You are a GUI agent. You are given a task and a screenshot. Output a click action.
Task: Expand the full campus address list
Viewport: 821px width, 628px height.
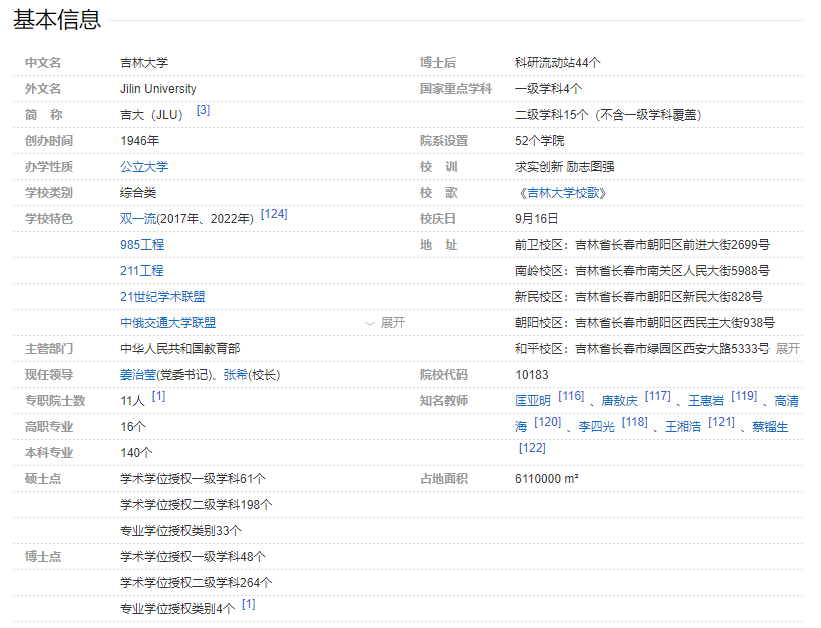pyautogui.click(x=788, y=349)
